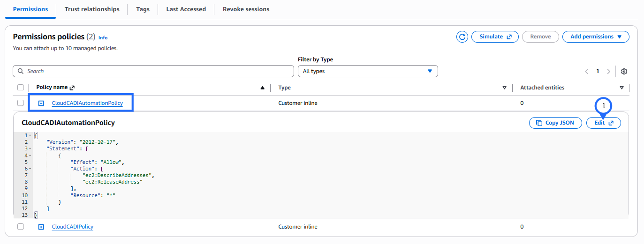Open Add permissions dropdown
Screen dimensions: 644x244
pos(596,37)
